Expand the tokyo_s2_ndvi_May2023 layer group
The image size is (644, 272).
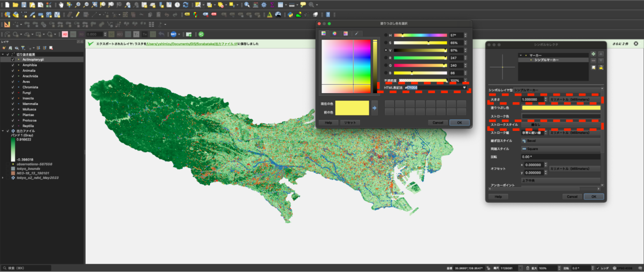tap(3, 177)
